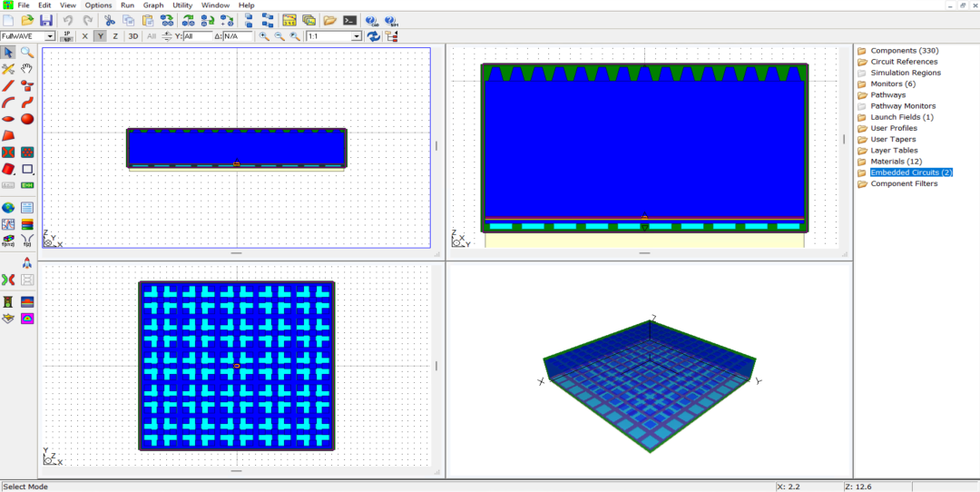This screenshot has height=492, width=980.
Task: Switch to the 3D view mode
Action: click(133, 36)
